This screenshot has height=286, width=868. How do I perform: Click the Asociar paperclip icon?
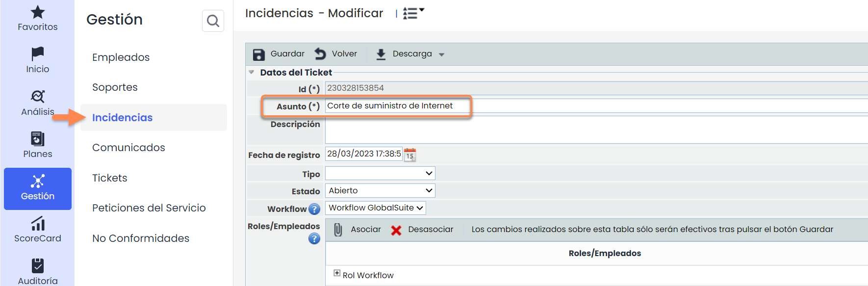pyautogui.click(x=338, y=230)
